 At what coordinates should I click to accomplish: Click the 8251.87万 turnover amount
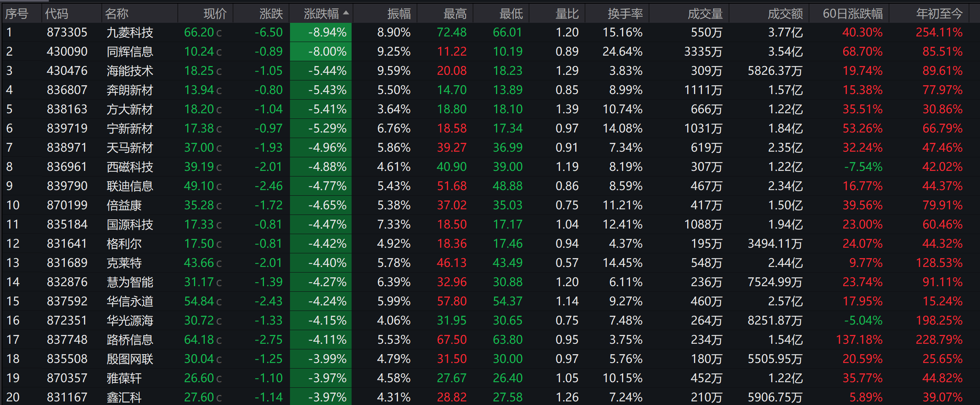[x=775, y=321]
